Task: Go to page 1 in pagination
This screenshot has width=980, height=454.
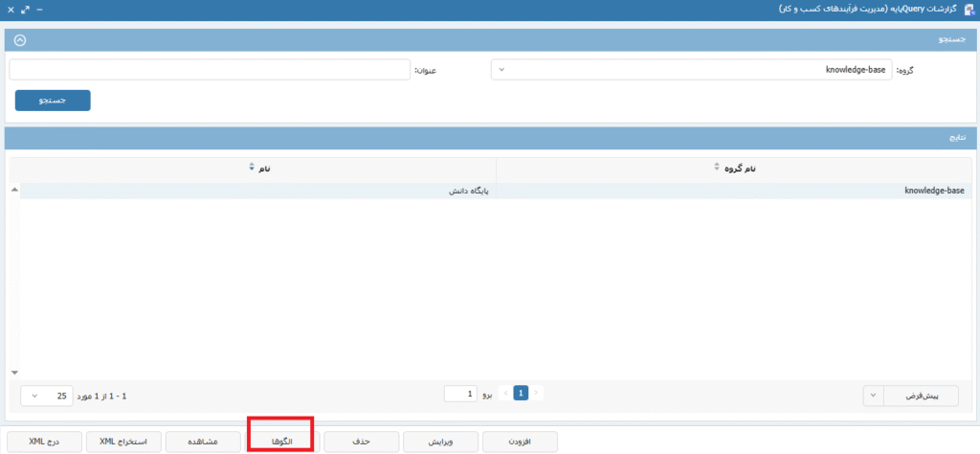Action: pos(521,394)
